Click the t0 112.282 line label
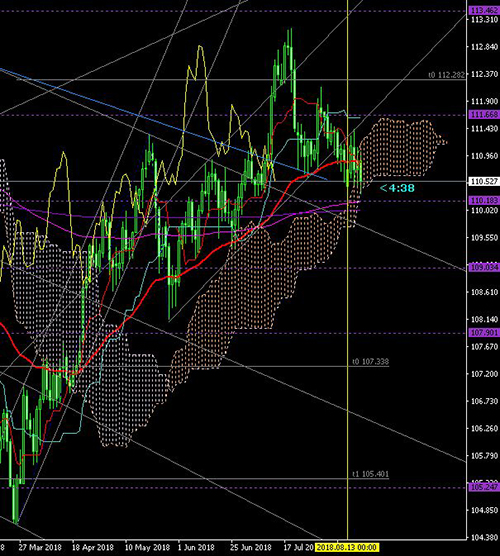Screen dimensions: 500x556 (x=446, y=75)
